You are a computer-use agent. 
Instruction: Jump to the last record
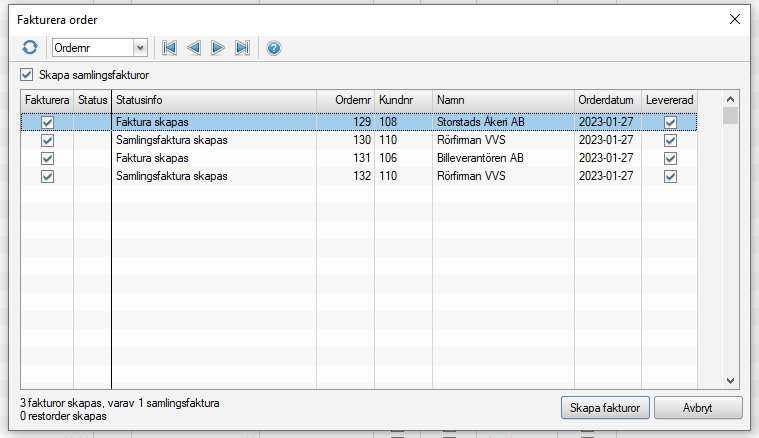click(x=242, y=47)
